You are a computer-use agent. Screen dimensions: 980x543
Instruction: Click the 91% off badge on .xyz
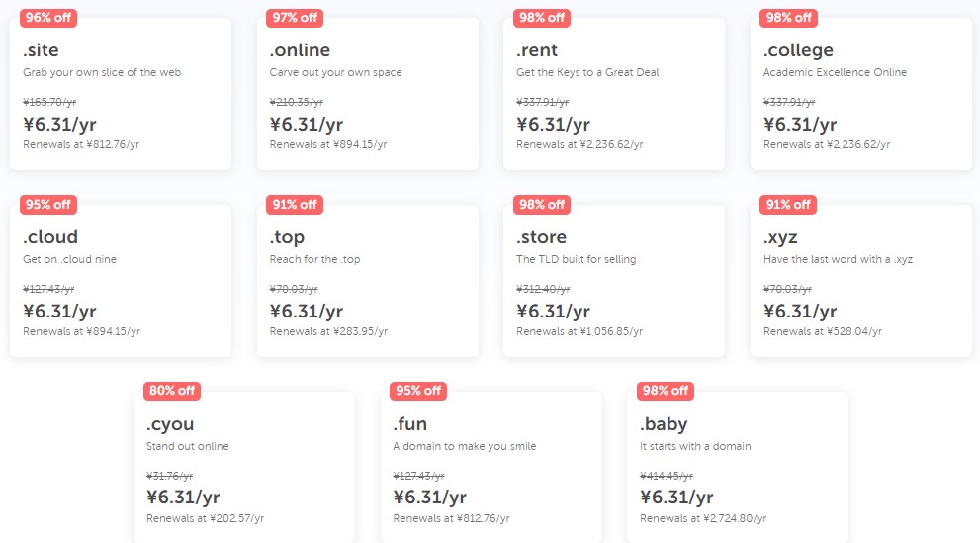click(x=789, y=205)
